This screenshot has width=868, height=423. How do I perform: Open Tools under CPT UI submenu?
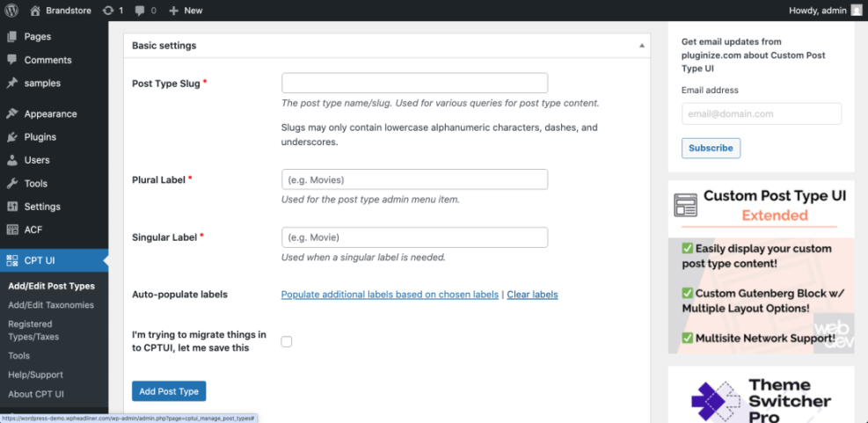click(x=18, y=355)
